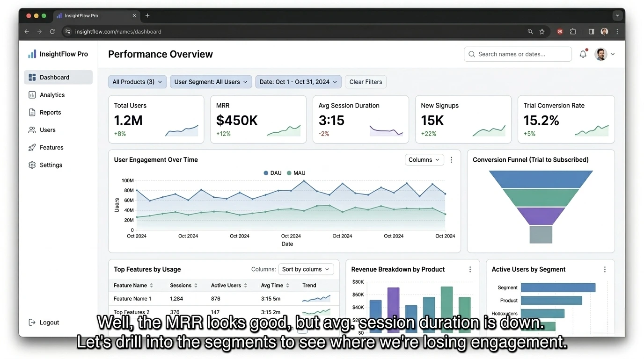Viewport: 644px width, 359px height.
Task: Open the Analytics sidebar item
Action: [52, 95]
